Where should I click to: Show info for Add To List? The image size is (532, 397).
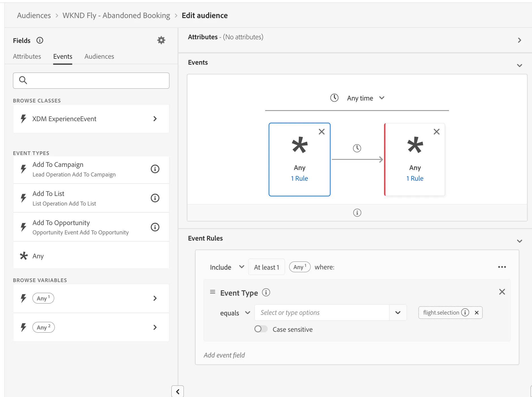[155, 198]
